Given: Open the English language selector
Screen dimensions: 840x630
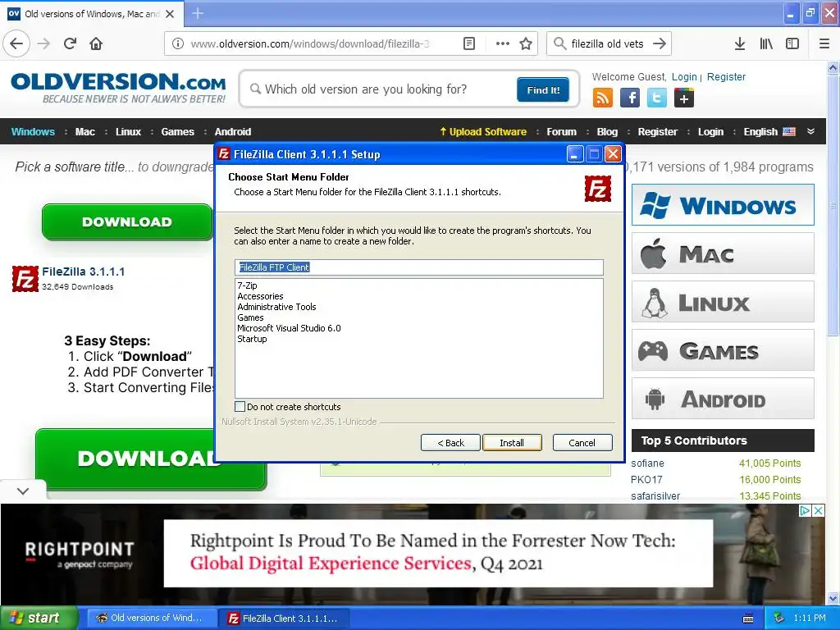Looking at the screenshot, I should tap(769, 132).
